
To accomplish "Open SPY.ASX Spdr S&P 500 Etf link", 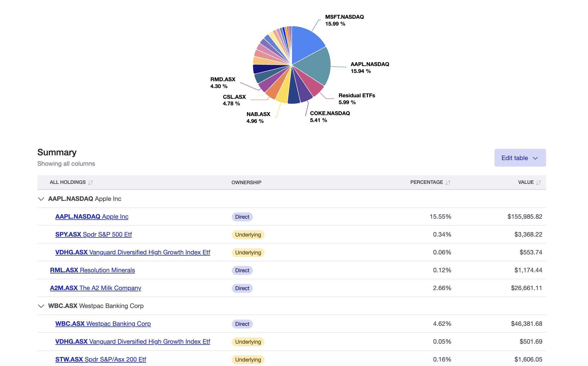I will point(94,234).
